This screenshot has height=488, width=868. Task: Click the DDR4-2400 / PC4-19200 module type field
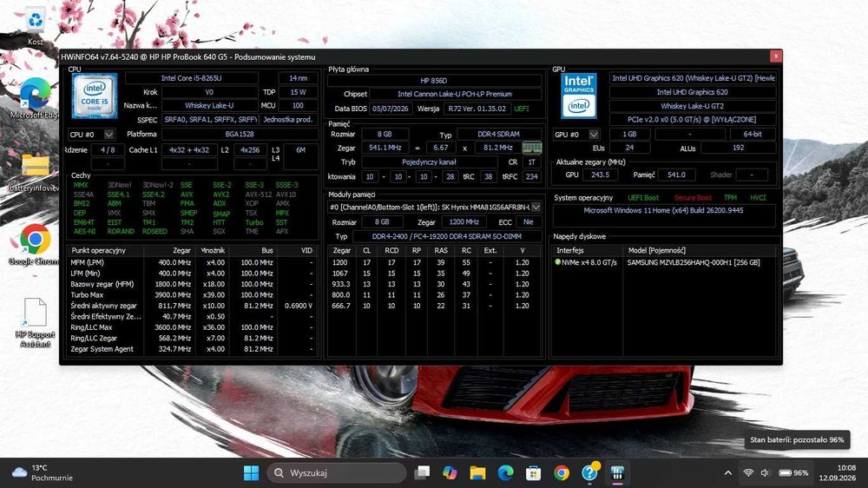click(x=446, y=236)
